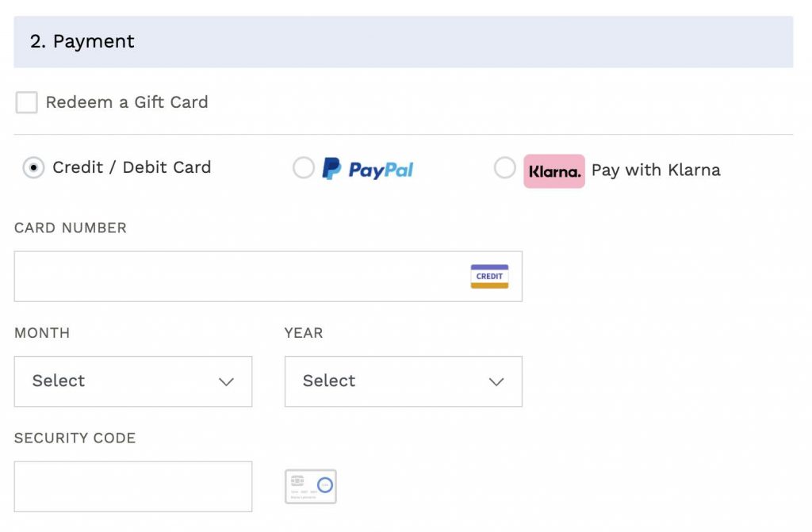This screenshot has width=812, height=532.
Task: Click the credit card icon in card number field
Action: [x=489, y=276]
